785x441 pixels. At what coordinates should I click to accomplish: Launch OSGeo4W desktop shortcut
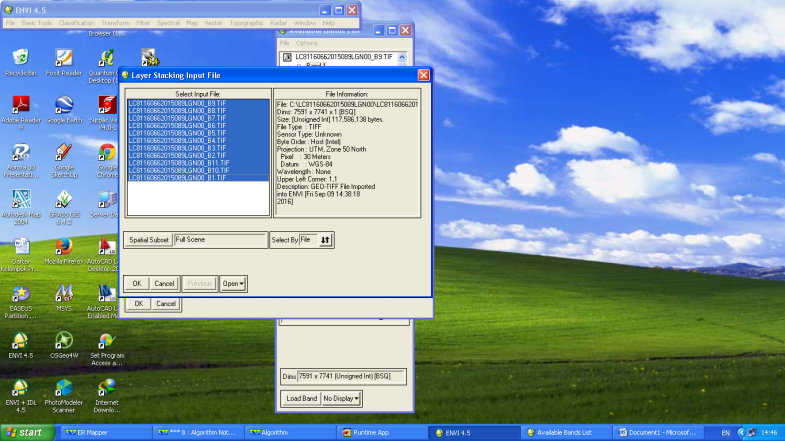click(x=64, y=345)
